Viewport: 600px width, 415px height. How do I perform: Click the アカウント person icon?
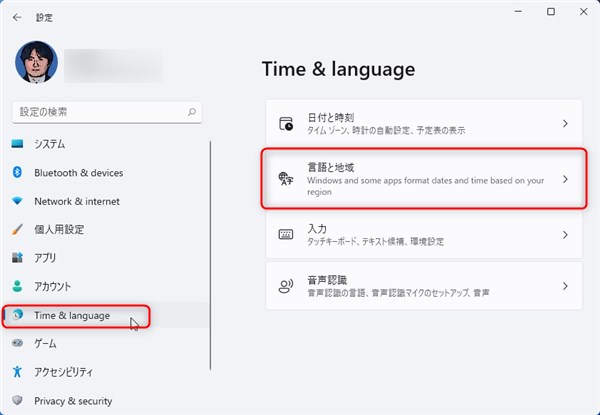[17, 286]
